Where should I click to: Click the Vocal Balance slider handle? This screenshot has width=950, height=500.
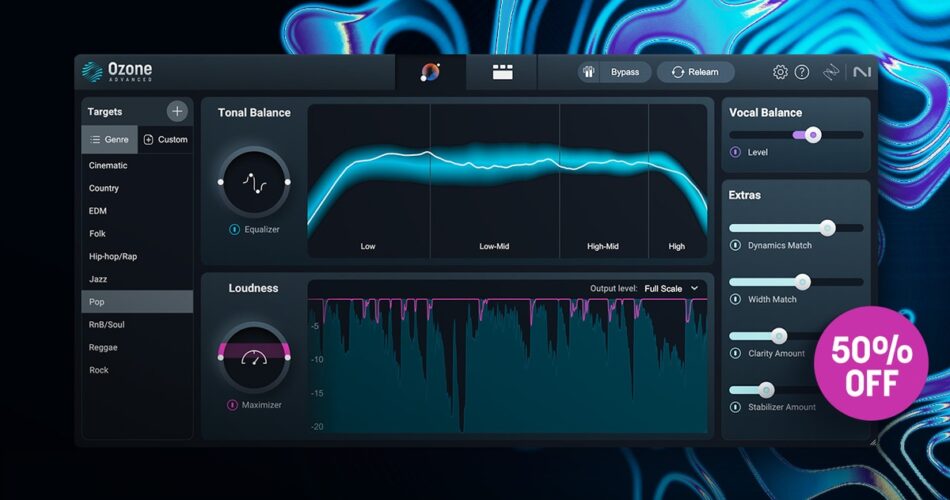point(813,134)
